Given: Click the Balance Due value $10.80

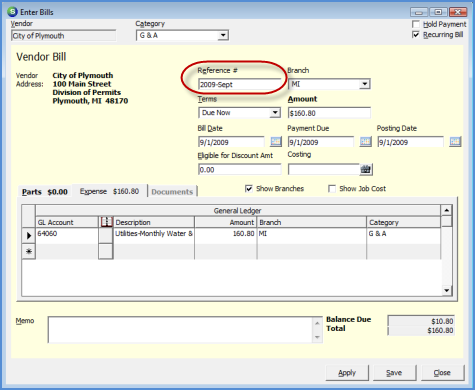Looking at the screenshot, I should tap(421, 321).
